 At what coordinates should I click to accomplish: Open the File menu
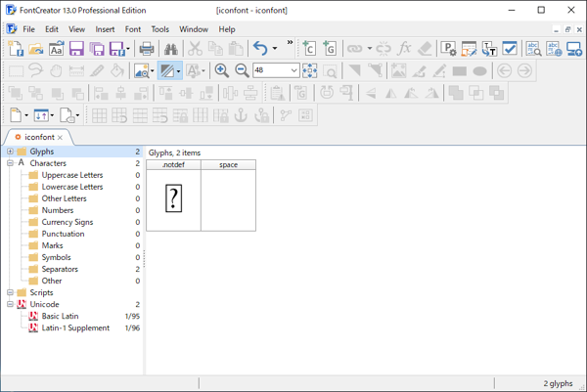tap(28, 29)
